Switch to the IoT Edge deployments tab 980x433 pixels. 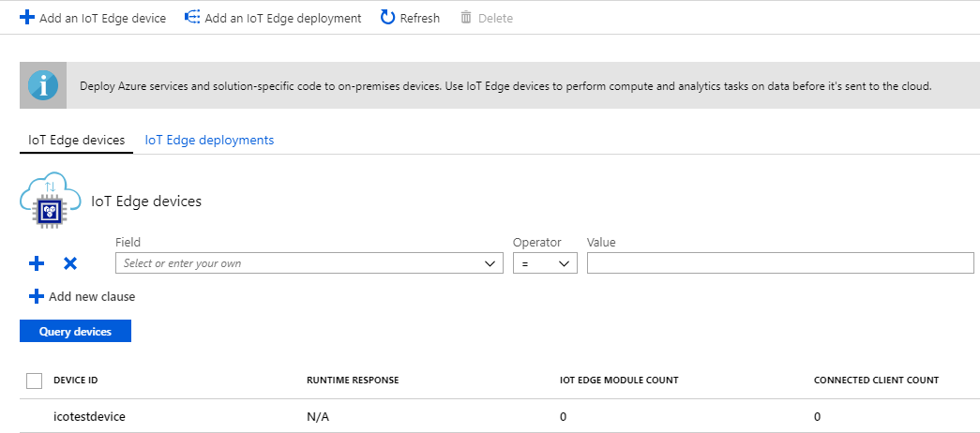coord(209,140)
